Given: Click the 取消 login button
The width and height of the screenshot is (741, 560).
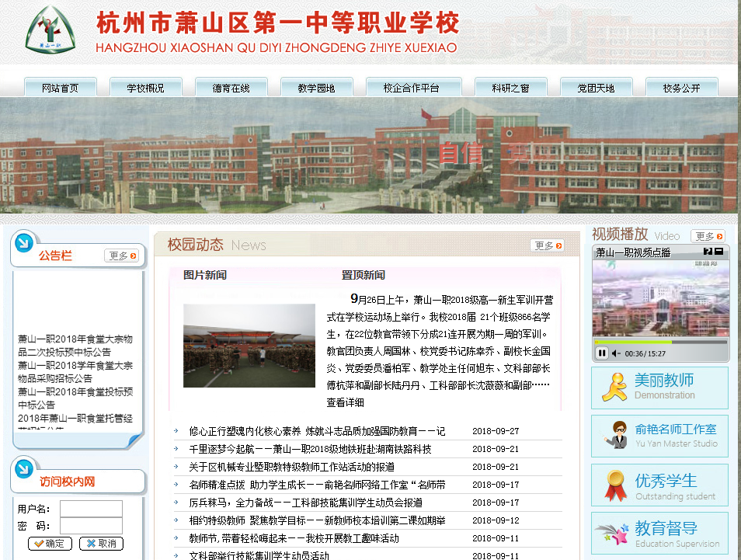Looking at the screenshot, I should click(101, 544).
